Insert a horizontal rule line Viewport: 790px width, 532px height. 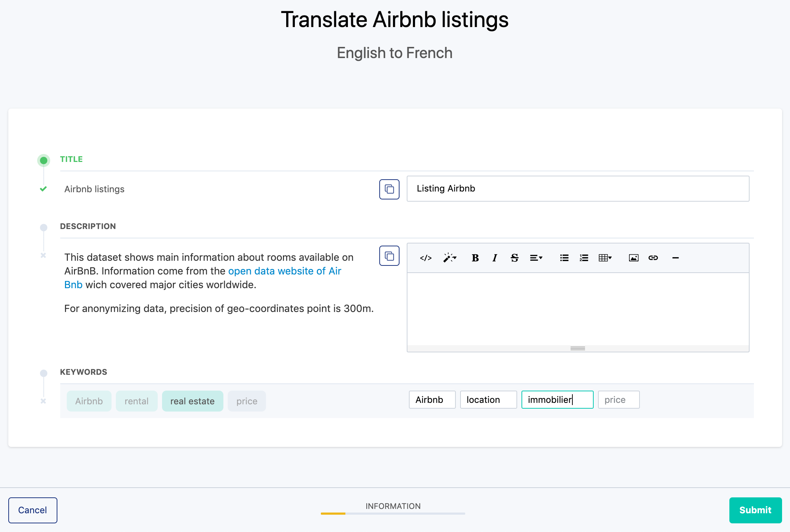point(675,258)
